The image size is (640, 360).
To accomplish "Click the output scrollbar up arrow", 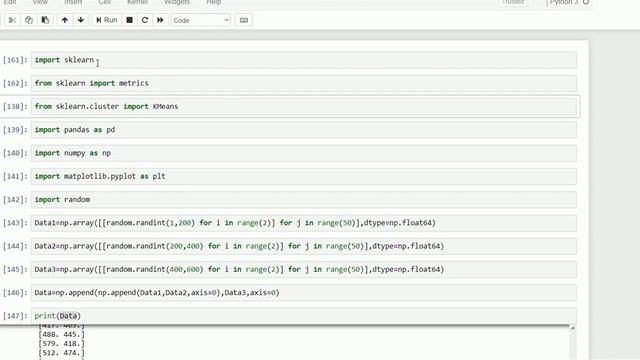I will 573,328.
